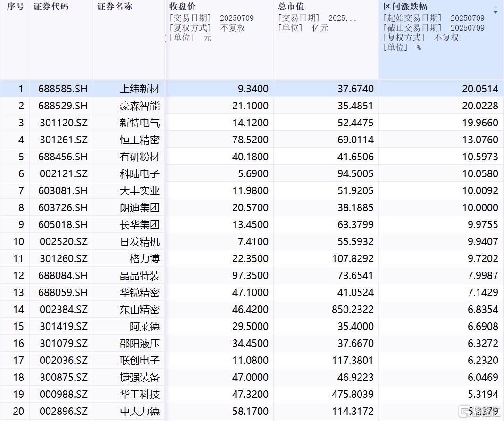Click stock name 恒工精密
This screenshot has width=504, height=421.
(x=140, y=140)
